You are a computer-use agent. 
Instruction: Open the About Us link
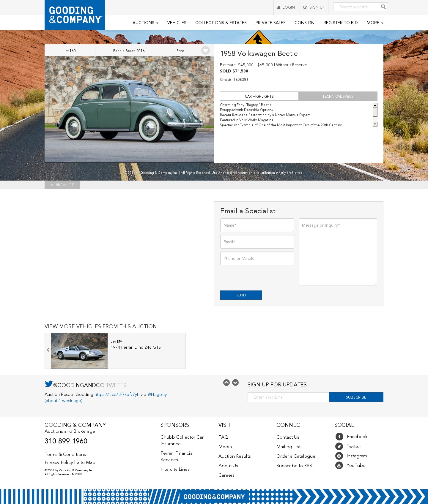(x=228, y=466)
